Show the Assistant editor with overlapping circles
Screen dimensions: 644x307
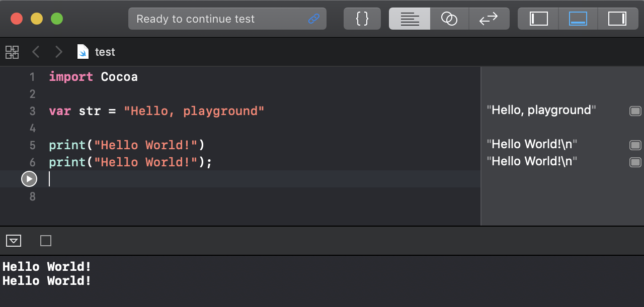449,19
